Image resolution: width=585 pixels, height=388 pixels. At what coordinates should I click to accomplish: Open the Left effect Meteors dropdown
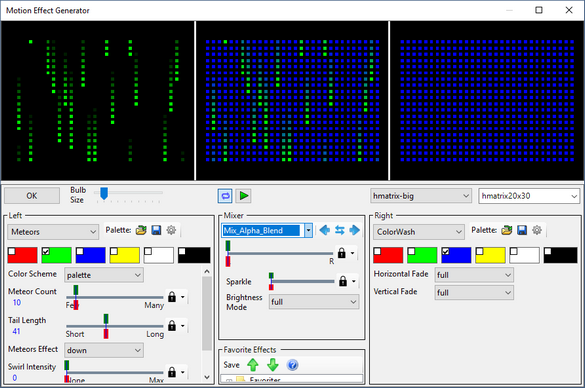(53, 232)
